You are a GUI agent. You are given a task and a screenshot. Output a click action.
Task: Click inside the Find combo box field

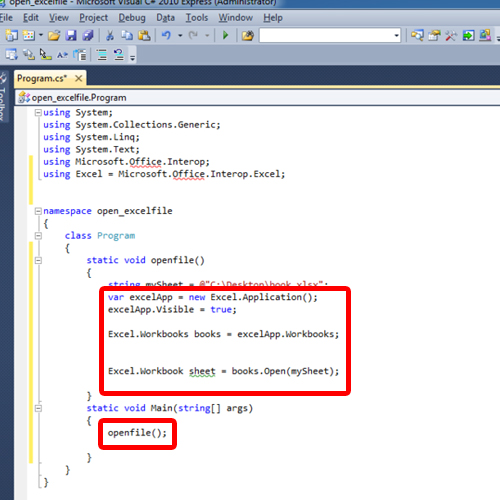pyautogui.click(x=326, y=35)
